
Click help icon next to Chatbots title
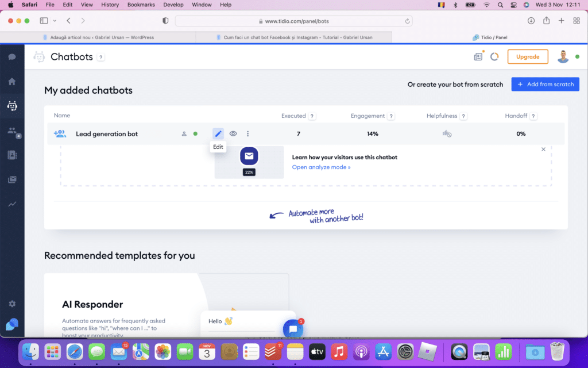pyautogui.click(x=100, y=57)
